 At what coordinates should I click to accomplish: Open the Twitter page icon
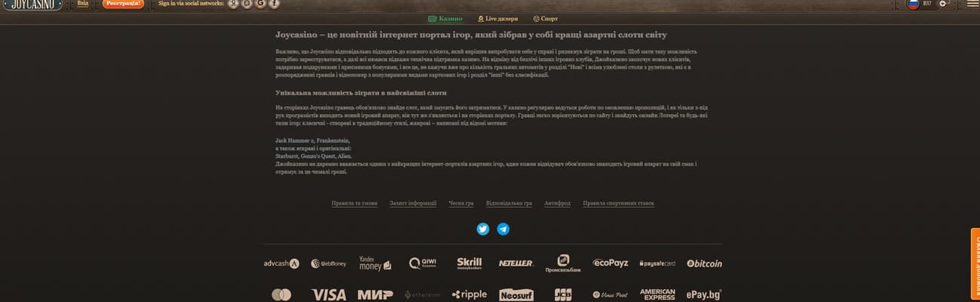(483, 229)
